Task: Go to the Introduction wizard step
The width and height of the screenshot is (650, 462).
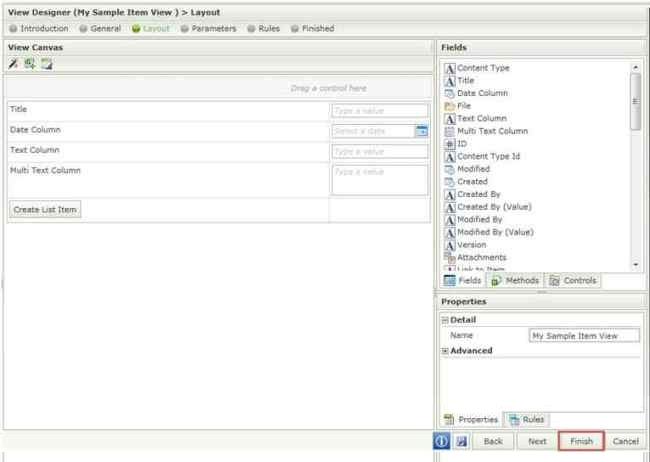Action: [x=39, y=29]
